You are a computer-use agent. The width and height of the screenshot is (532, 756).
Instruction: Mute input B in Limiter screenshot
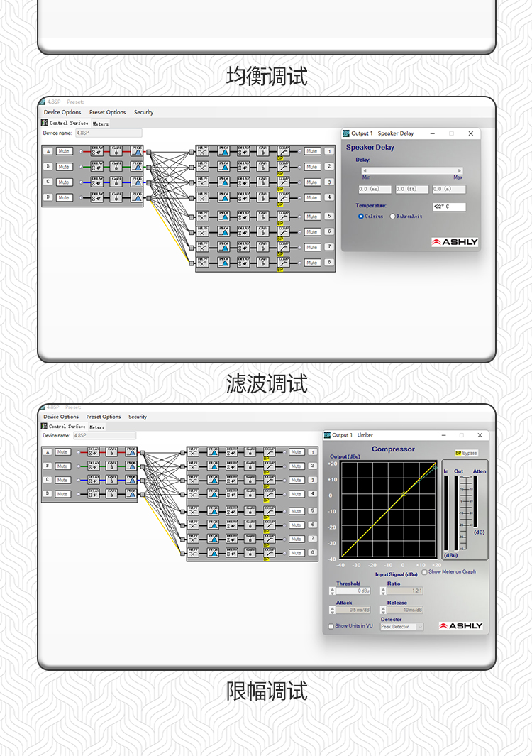point(62,466)
